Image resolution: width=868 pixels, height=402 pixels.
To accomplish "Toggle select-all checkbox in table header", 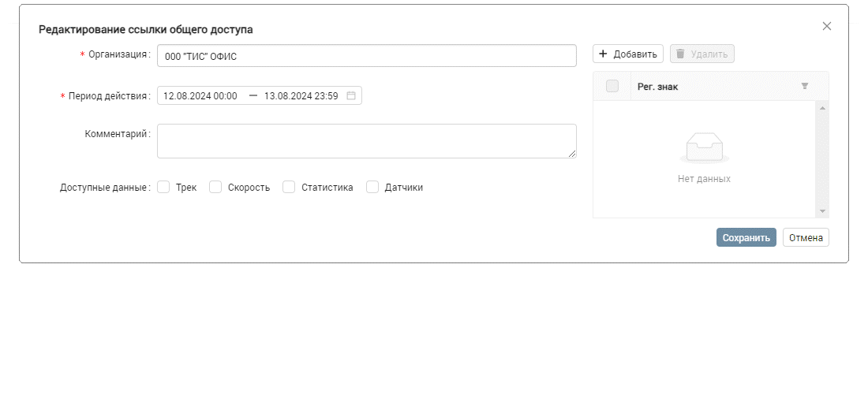I will [612, 87].
